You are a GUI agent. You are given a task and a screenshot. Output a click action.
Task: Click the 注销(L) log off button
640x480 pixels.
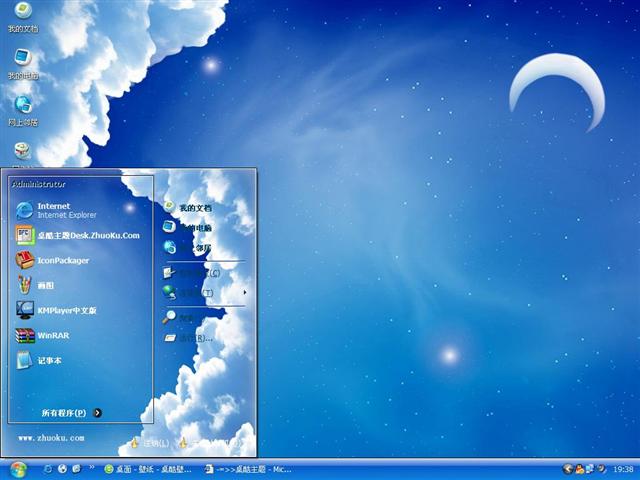point(150,443)
